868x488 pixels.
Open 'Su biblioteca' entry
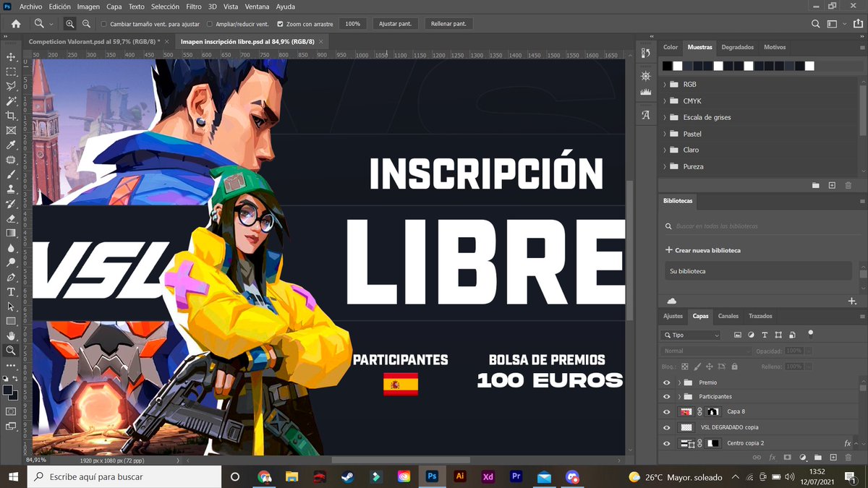pyautogui.click(x=758, y=271)
